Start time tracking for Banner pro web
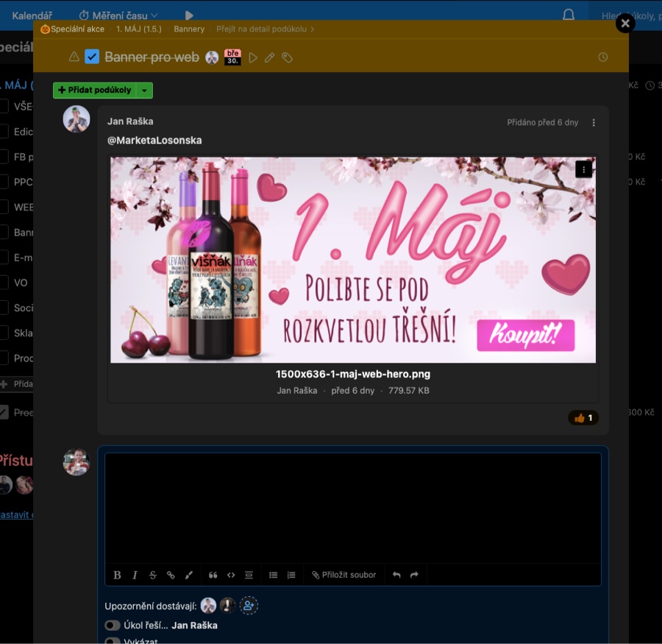This screenshot has height=644, width=662. coord(253,57)
